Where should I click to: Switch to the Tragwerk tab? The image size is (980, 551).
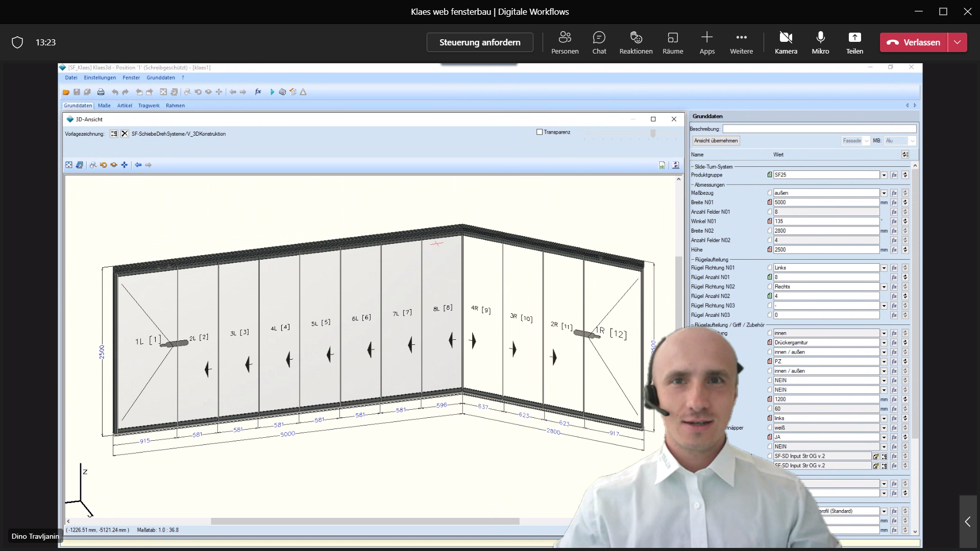(x=149, y=106)
